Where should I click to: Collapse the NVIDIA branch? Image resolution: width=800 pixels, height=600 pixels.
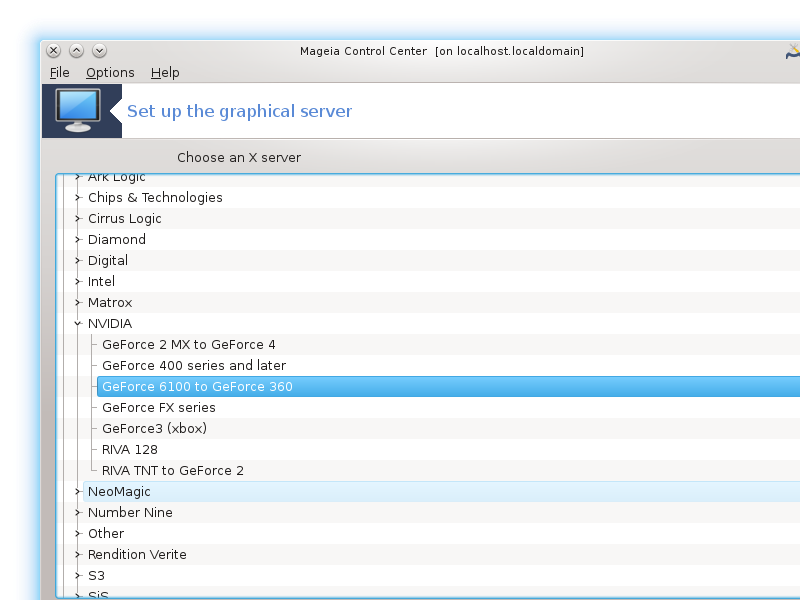tap(78, 323)
